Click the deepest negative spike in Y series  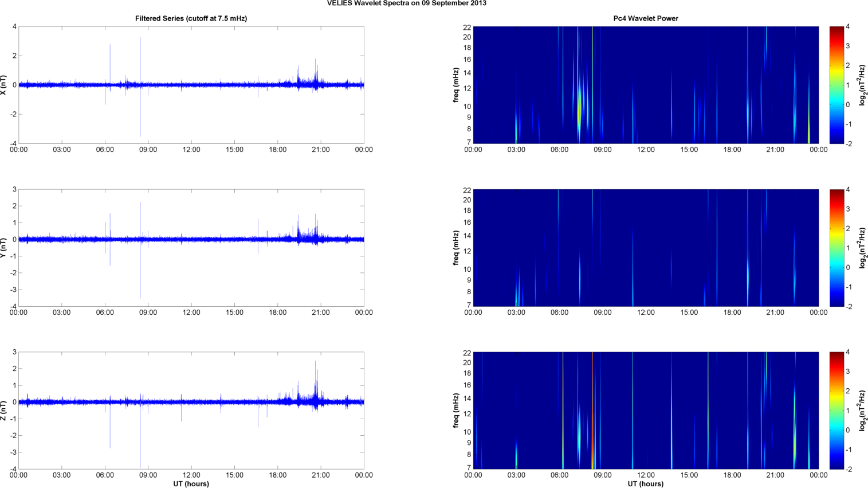coord(140,295)
